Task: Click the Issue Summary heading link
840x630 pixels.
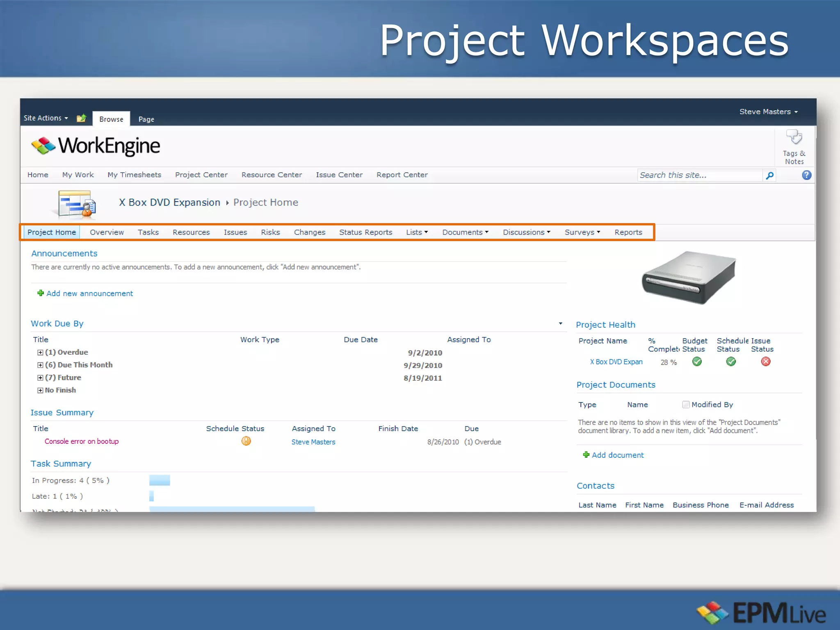Action: pyautogui.click(x=62, y=413)
